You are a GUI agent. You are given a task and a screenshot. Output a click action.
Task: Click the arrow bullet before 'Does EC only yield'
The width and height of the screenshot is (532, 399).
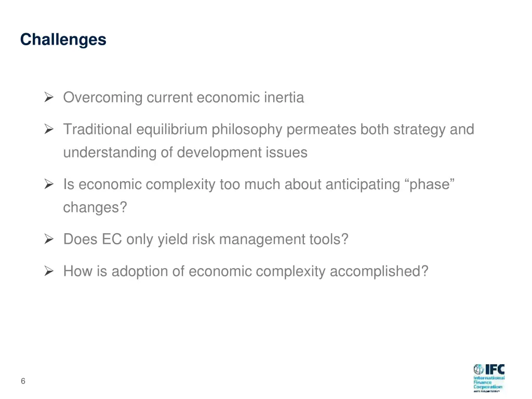click(49, 239)
